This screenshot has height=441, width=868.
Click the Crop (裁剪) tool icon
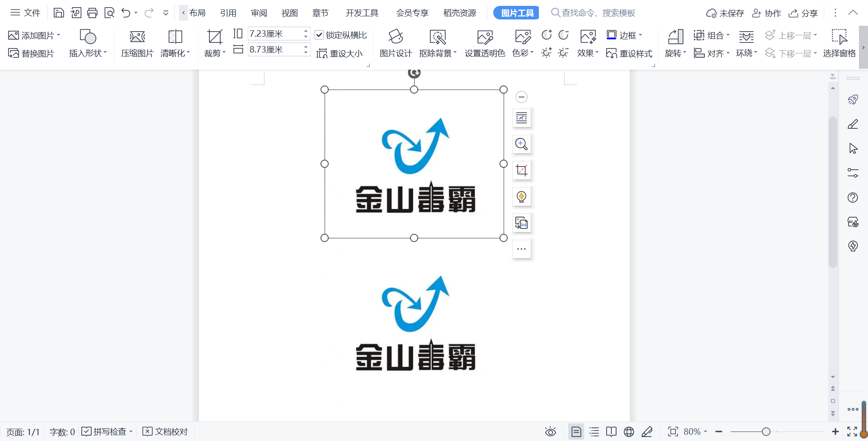point(214,37)
